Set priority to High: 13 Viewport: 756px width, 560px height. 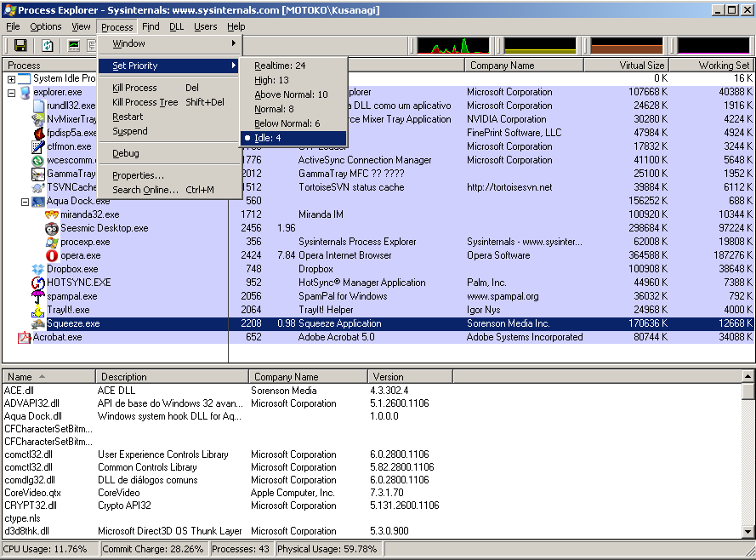pyautogui.click(x=293, y=80)
